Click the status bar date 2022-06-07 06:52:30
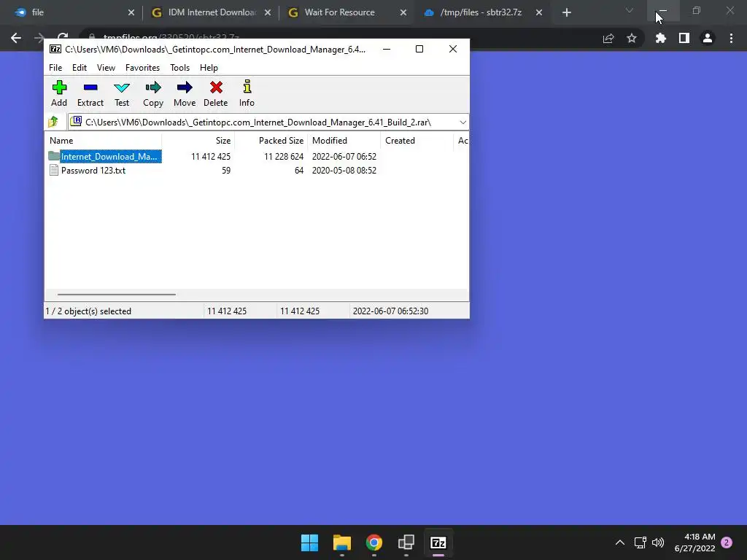The height and width of the screenshot is (560, 747). (391, 311)
